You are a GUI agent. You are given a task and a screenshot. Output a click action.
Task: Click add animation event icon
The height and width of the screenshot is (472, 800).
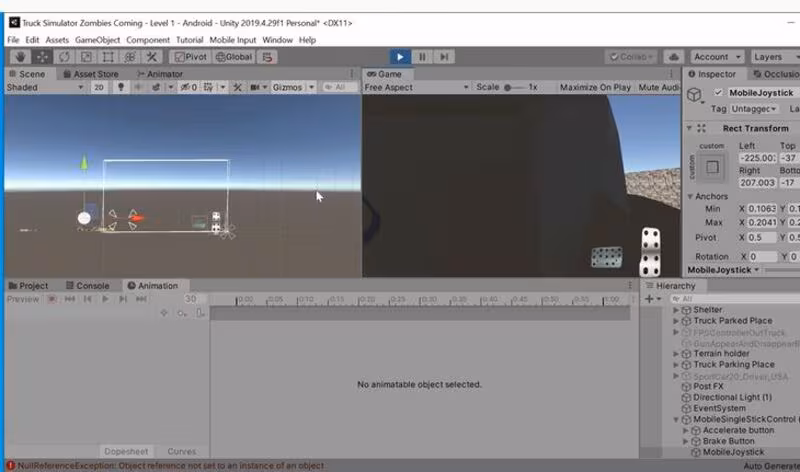(x=200, y=313)
